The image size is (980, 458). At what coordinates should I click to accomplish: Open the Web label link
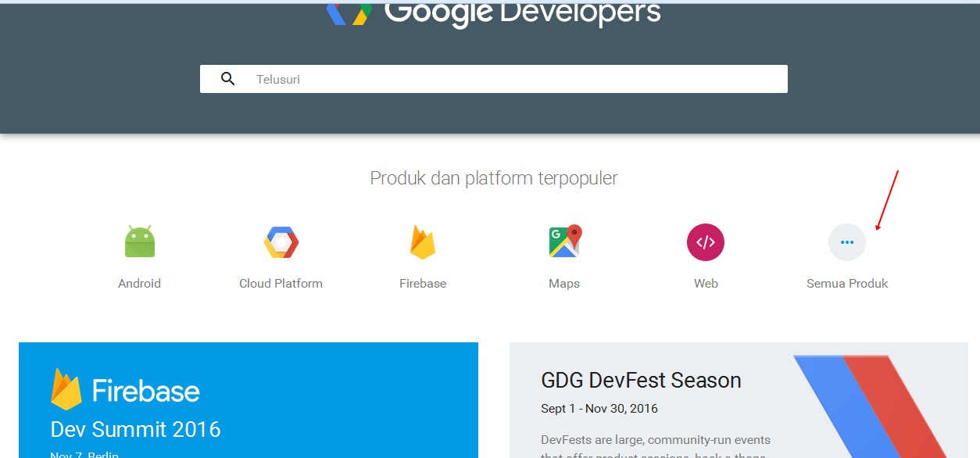point(706,284)
